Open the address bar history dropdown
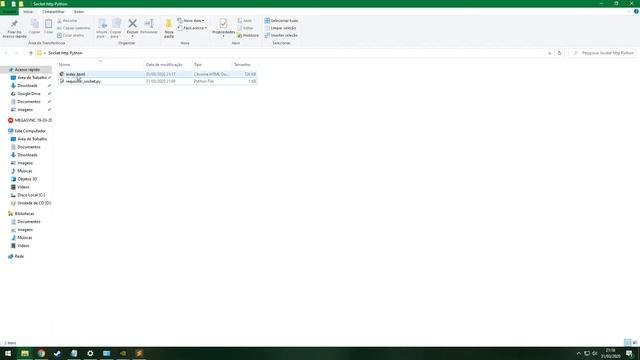The height and width of the screenshot is (360, 640). 549,53
